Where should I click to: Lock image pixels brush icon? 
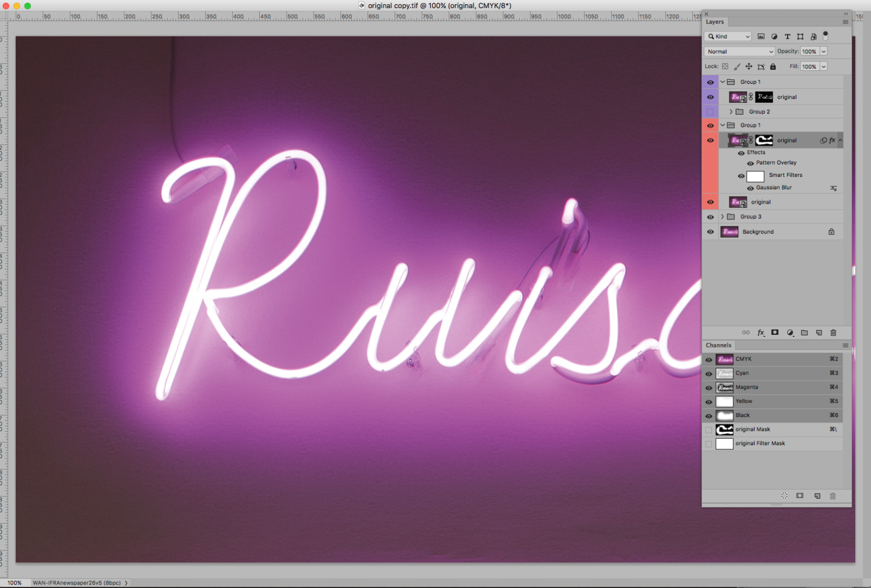pos(737,66)
